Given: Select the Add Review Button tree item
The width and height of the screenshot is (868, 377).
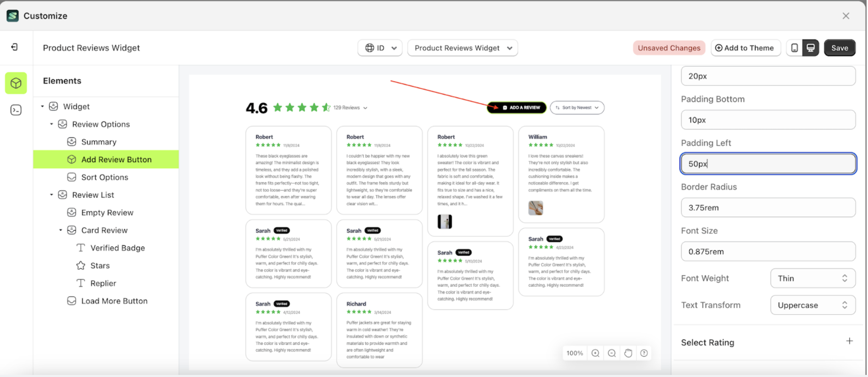Looking at the screenshot, I should [x=116, y=159].
